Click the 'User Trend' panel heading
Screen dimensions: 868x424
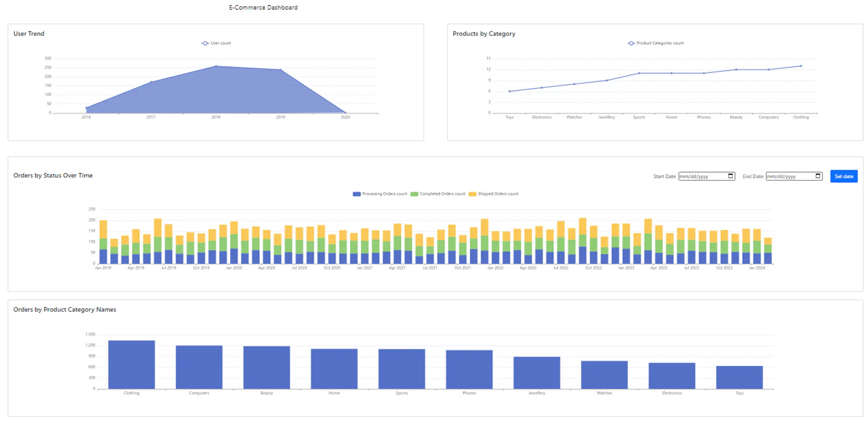[x=29, y=34]
